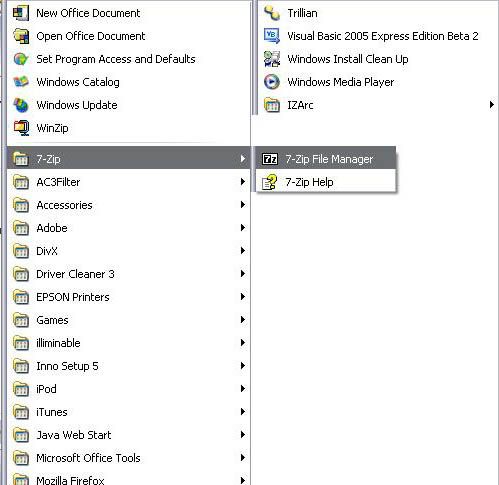This screenshot has width=499, height=485.
Task: Open the Windows Catalog entry
Action: click(129, 82)
